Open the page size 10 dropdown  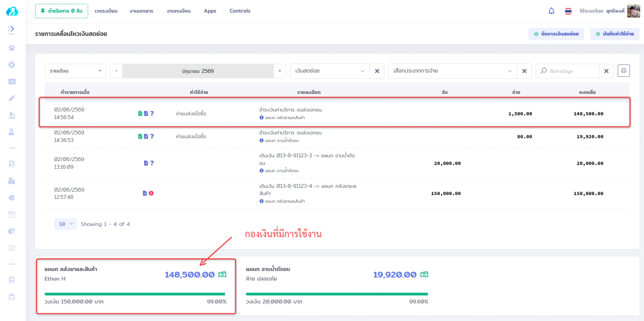(66, 224)
